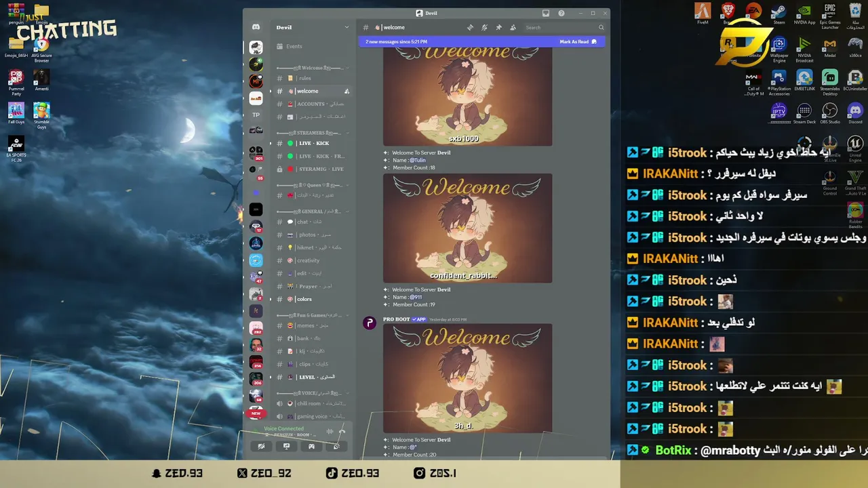Screen dimensions: 868x488
Task: Open the colors channel
Action: 313,299
